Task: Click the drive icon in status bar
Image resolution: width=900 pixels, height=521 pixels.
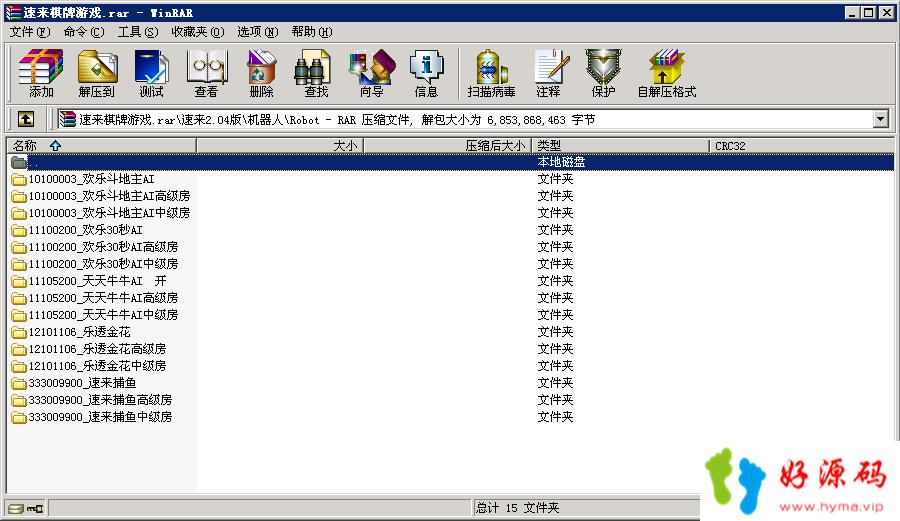Action: pyautogui.click(x=16, y=508)
